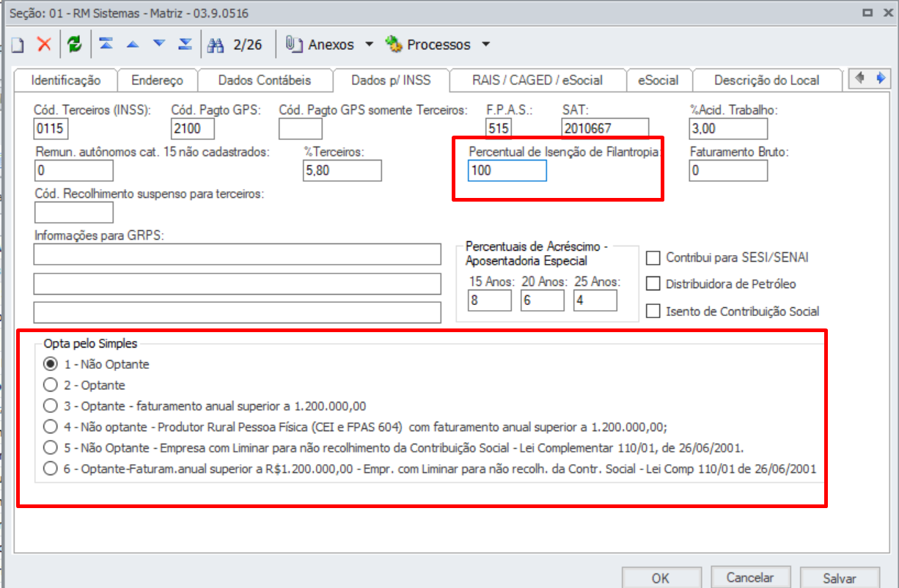Image resolution: width=899 pixels, height=588 pixels.
Task: Select the Dados p/ INSS tab
Action: (x=391, y=79)
